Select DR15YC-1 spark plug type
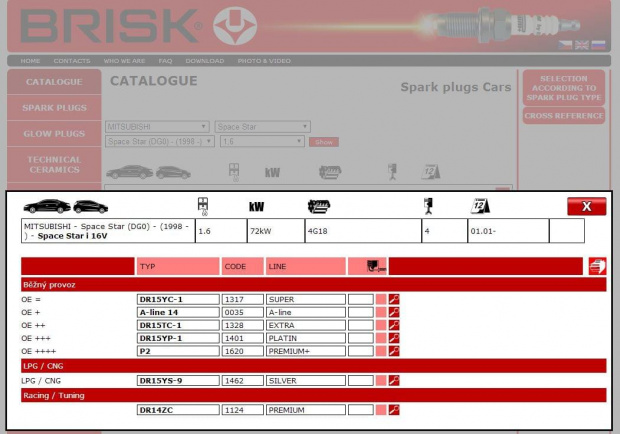 coord(177,299)
